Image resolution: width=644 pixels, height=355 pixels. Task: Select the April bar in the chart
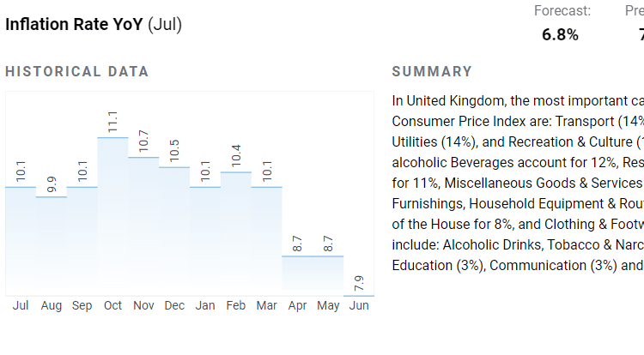[x=298, y=274]
